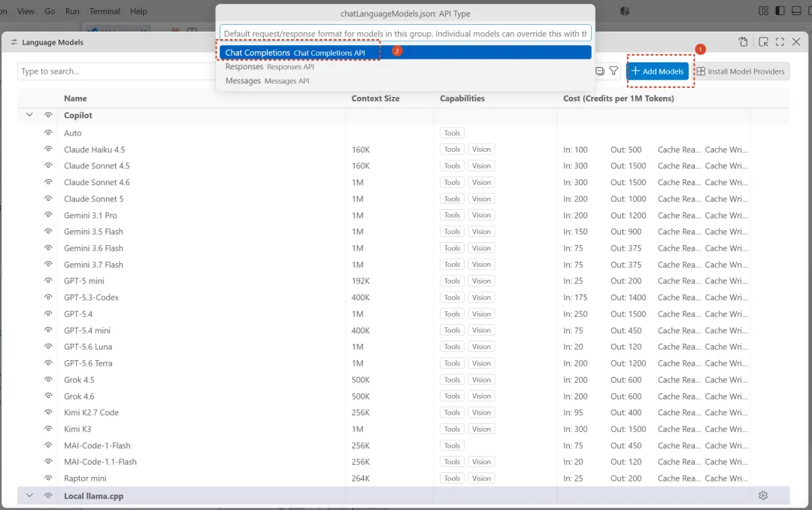
Task: Open the Help menu
Action: click(x=138, y=11)
